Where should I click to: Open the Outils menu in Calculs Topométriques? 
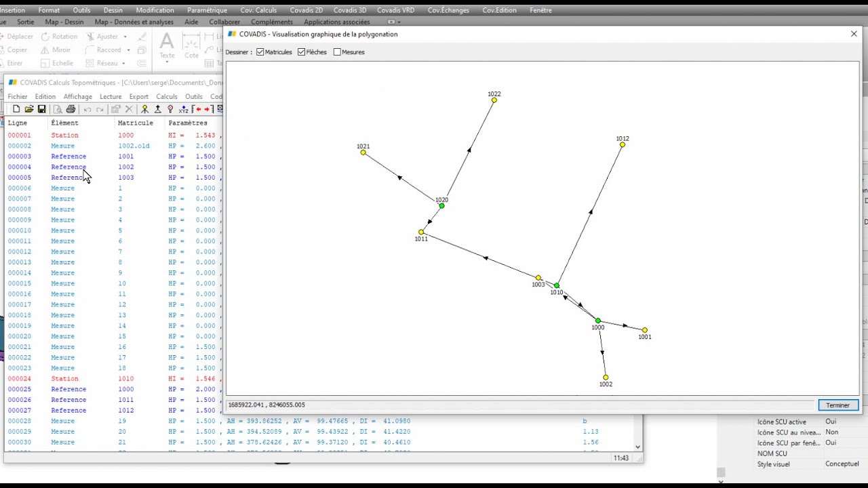[x=193, y=97]
